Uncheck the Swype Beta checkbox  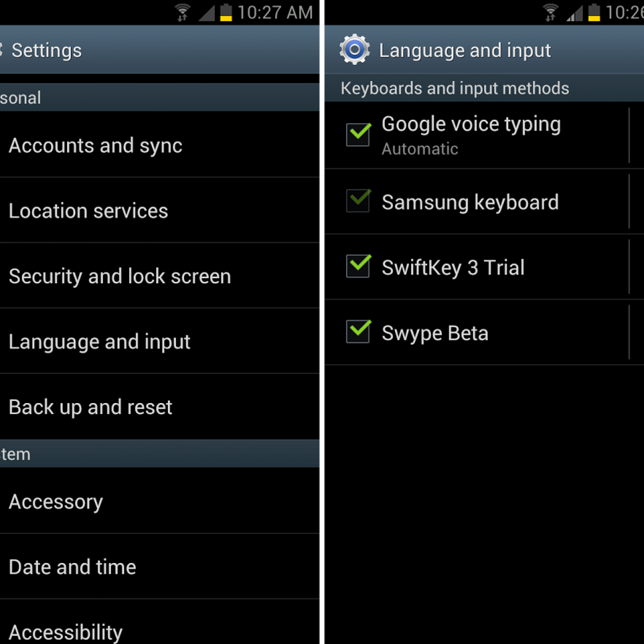tap(358, 331)
